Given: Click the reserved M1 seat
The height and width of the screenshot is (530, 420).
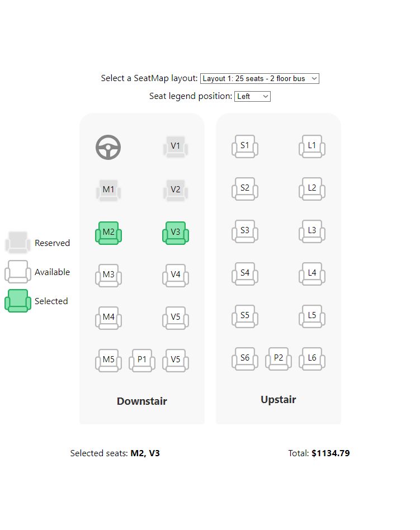Looking at the screenshot, I should coord(108,190).
